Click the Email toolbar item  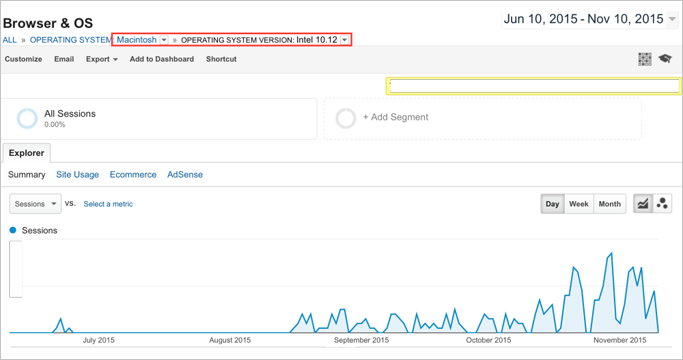(64, 59)
